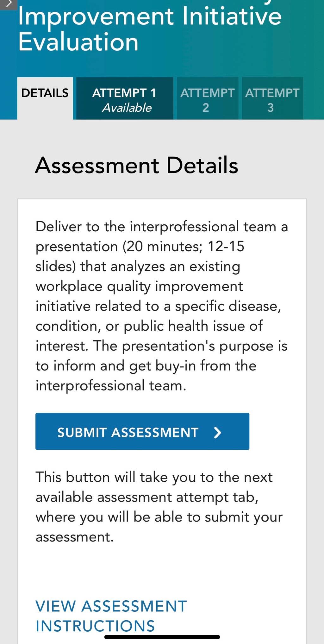This screenshot has width=324, height=644.
Task: Click the arrow icon inside Submit Assessment
Action: point(217,432)
